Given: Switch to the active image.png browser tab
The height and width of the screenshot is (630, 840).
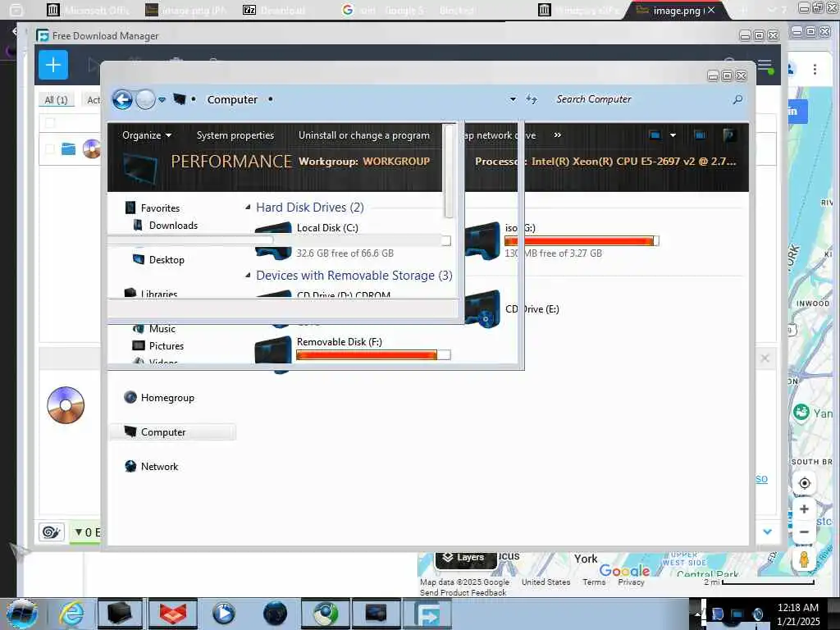Looking at the screenshot, I should (x=677, y=10).
